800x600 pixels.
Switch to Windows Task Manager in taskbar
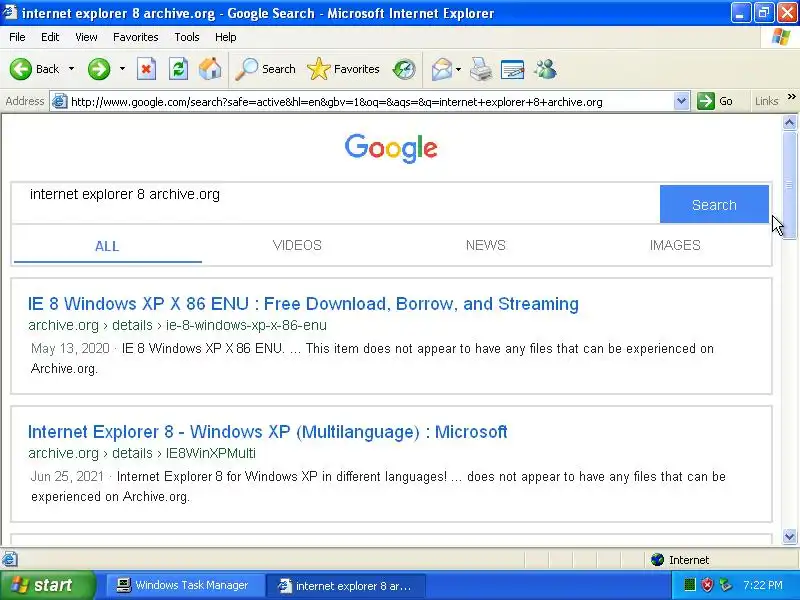185,585
